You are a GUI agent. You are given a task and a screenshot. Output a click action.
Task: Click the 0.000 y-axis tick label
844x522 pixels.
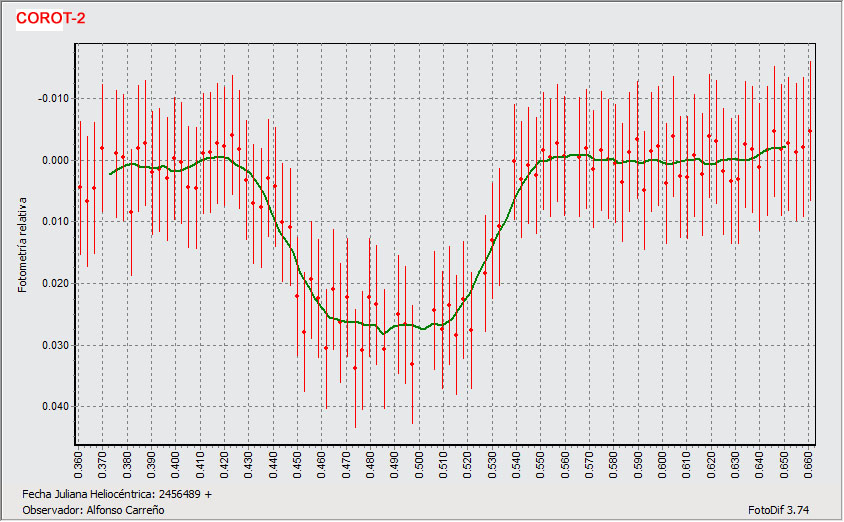[55, 160]
